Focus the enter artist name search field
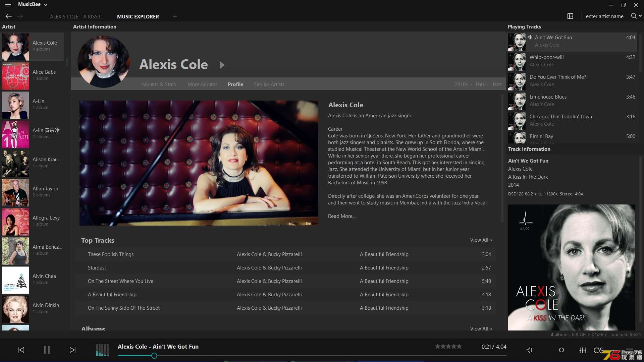This screenshot has width=644, height=362. pos(605,16)
